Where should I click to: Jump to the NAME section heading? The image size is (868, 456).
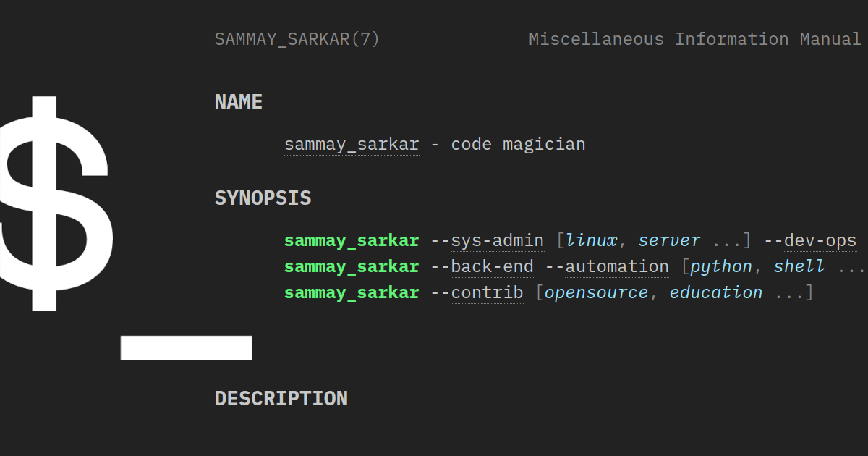click(x=239, y=102)
